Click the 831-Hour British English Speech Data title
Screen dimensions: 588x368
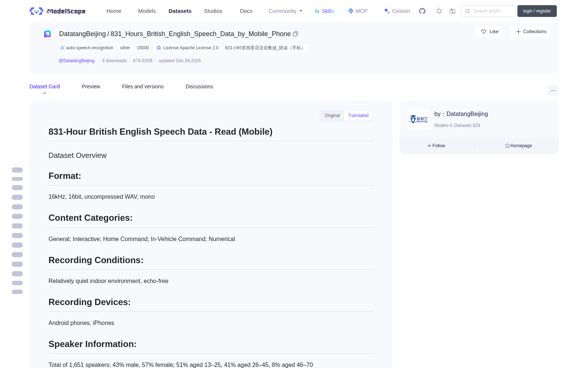160,132
